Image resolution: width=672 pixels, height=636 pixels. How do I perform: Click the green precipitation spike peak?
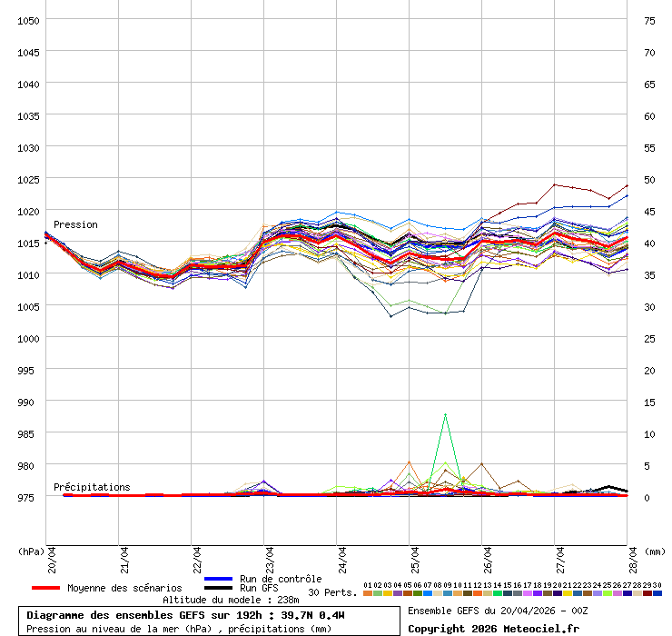click(445, 414)
